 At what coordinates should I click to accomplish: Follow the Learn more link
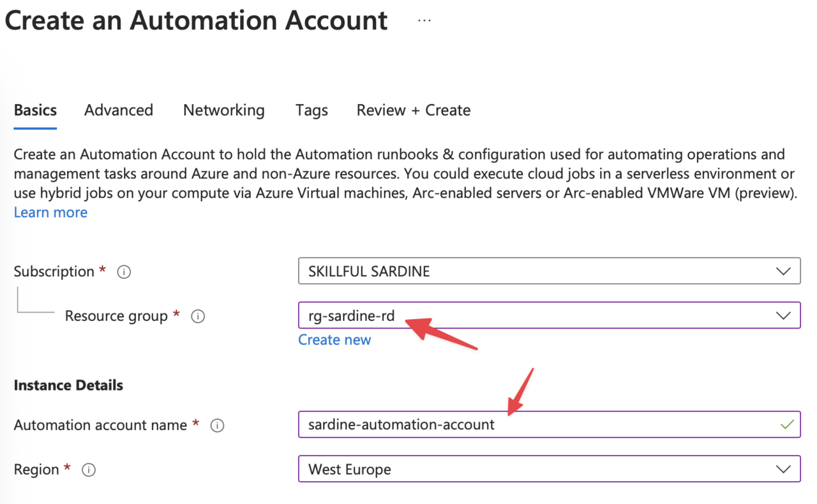[50, 212]
